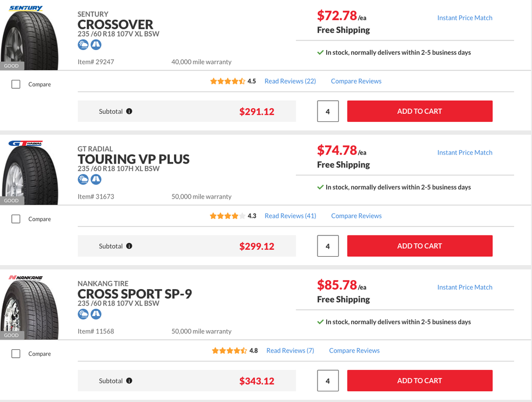Click the quantity field for Sentury Crossover

tap(328, 111)
